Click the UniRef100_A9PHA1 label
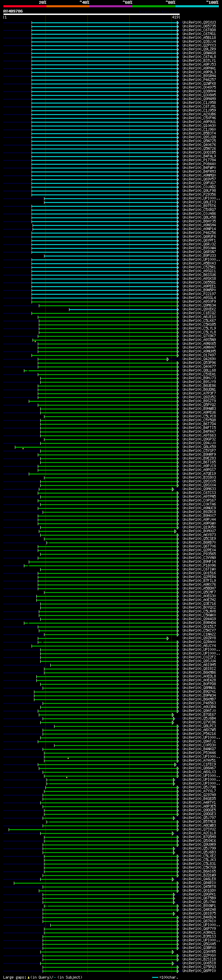The image size is (222, 980). (x=199, y=68)
